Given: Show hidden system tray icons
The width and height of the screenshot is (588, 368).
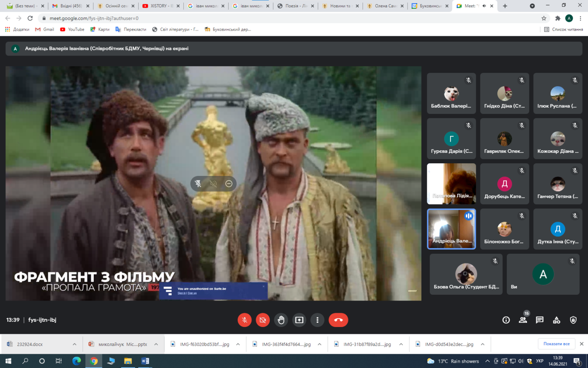Looking at the screenshot, I should (x=487, y=361).
